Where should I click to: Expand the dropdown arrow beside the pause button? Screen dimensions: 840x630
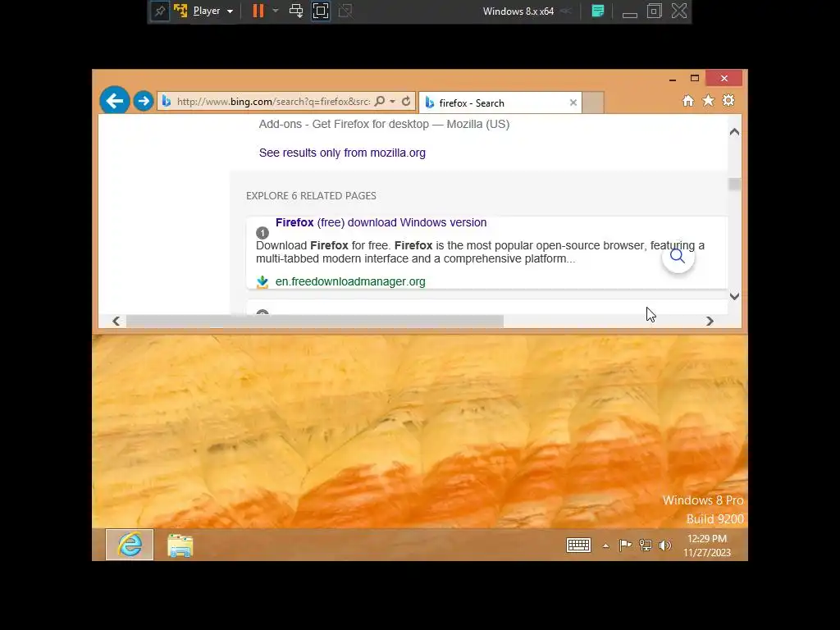point(276,11)
